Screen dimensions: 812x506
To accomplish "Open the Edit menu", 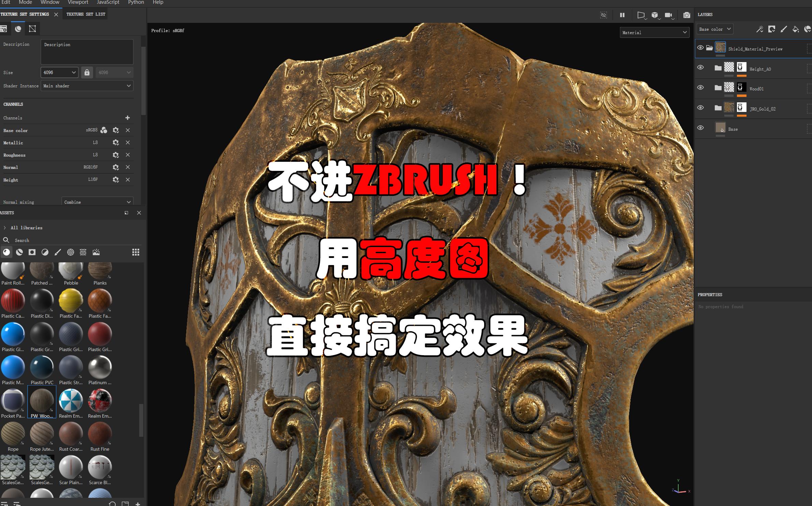I will point(6,2).
